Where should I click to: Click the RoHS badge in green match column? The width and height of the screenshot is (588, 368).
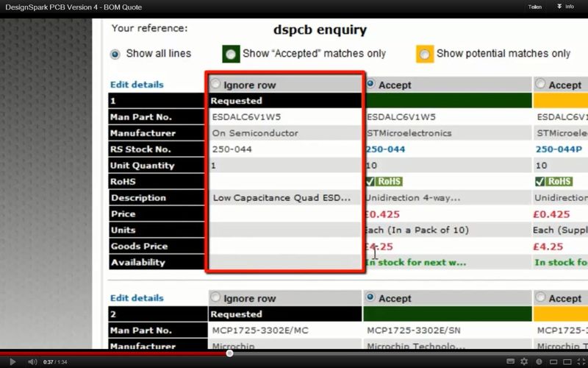[384, 181]
